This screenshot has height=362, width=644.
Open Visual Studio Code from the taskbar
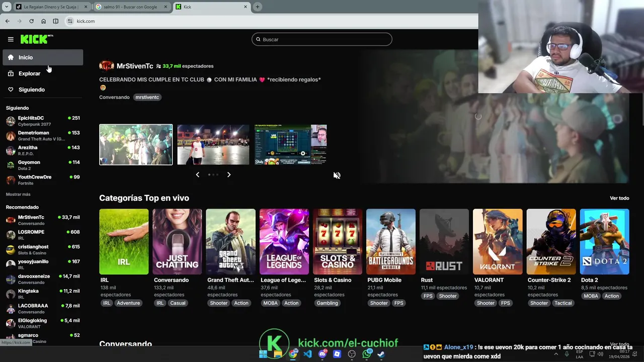[x=307, y=354]
